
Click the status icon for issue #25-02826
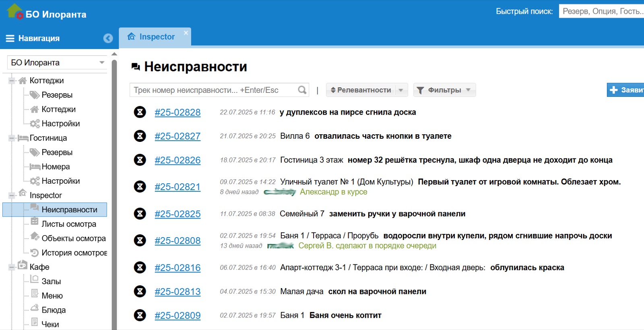tap(140, 160)
